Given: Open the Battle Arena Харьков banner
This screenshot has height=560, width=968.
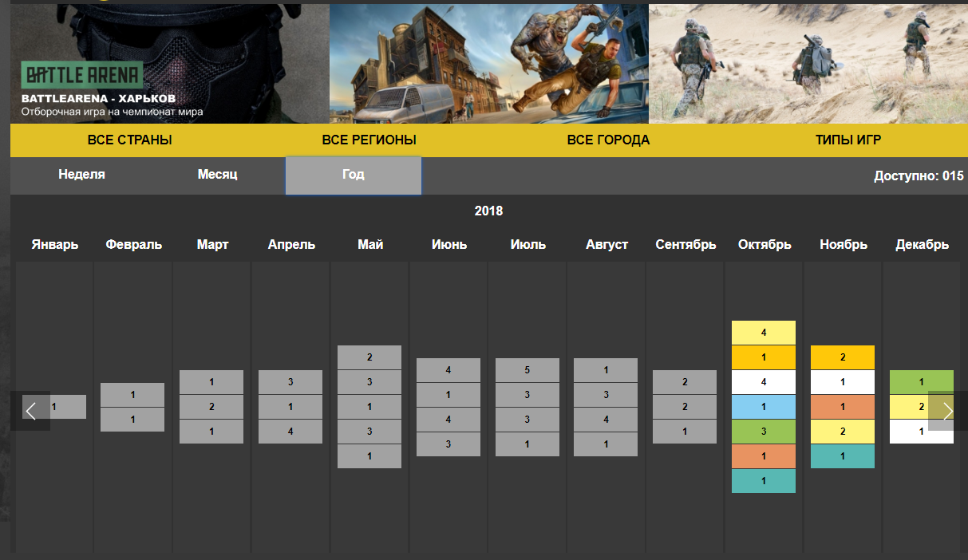Looking at the screenshot, I should 170,64.
